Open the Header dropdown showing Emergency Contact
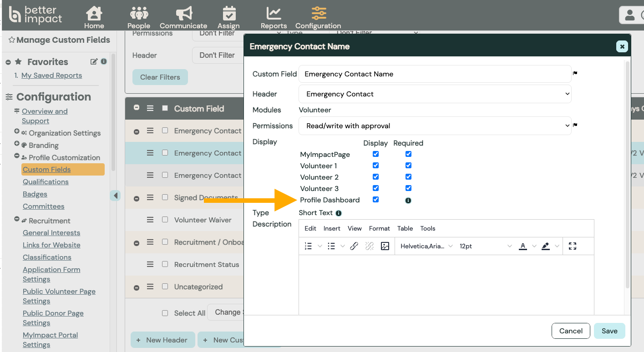The image size is (644, 352). pyautogui.click(x=435, y=94)
